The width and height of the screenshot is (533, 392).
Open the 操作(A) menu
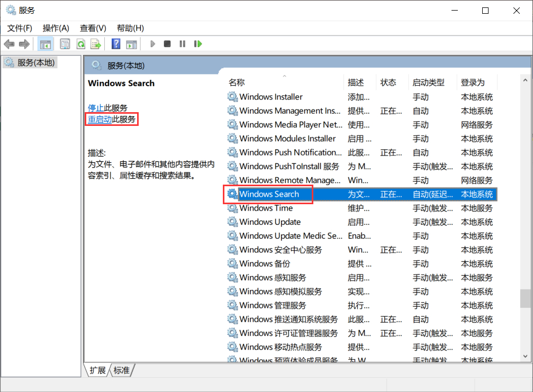point(56,28)
